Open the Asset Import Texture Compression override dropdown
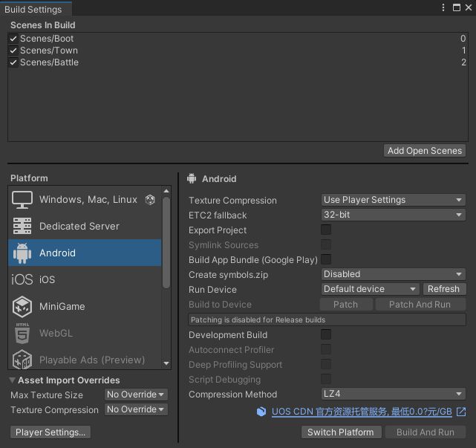Screen dimensions: 476x448 click(x=136, y=409)
